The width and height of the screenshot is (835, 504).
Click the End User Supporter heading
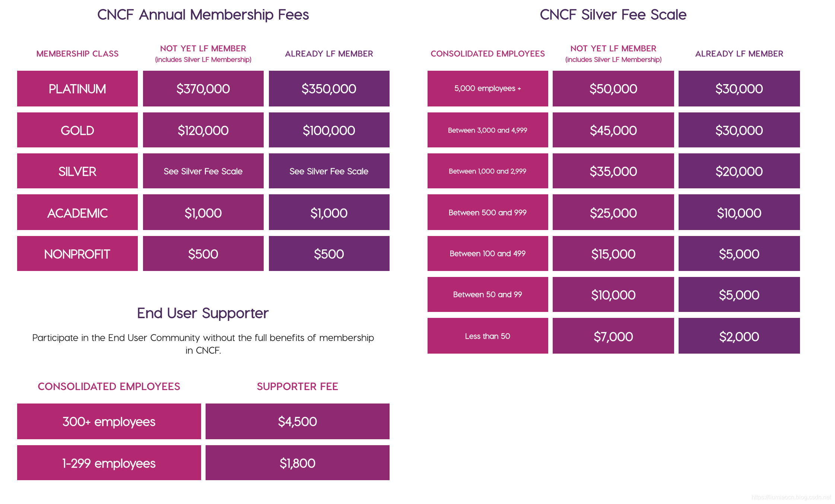[203, 313]
